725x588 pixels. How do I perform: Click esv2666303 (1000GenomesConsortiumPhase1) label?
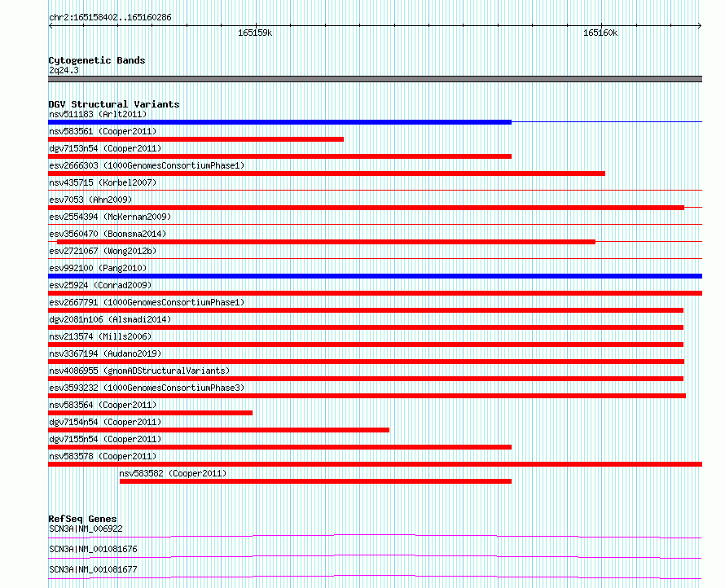pyautogui.click(x=147, y=165)
